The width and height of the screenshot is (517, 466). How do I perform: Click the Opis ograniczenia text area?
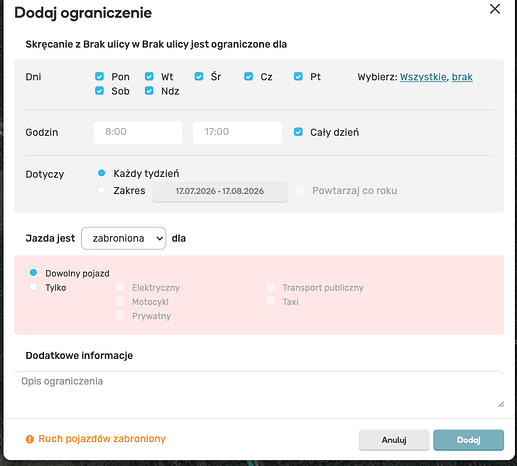coord(259,390)
